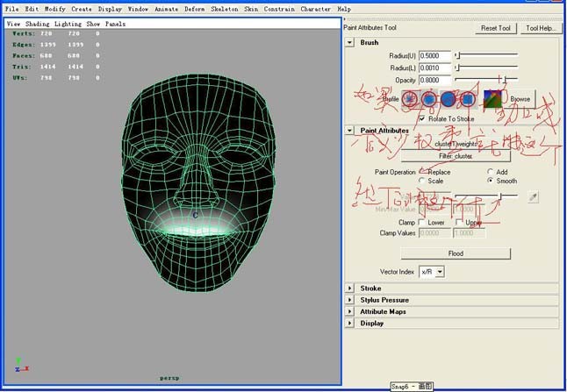567x392 pixels.
Task: Open the viewport Shading menu
Action: tap(37, 24)
